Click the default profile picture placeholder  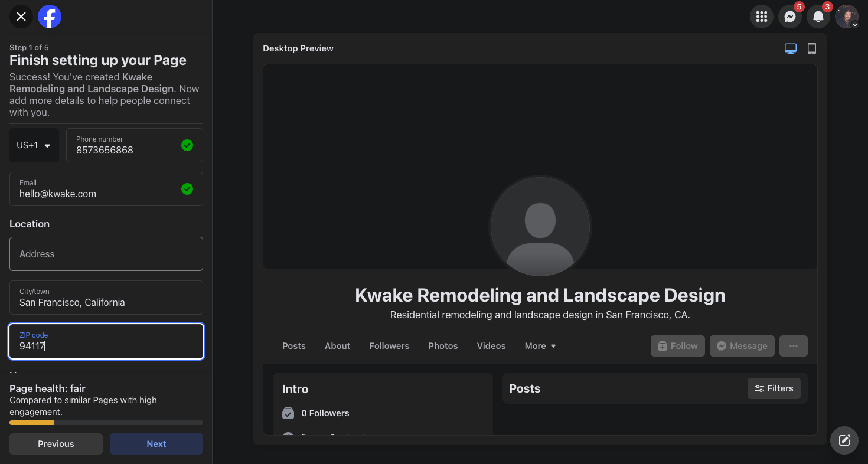pyautogui.click(x=540, y=227)
